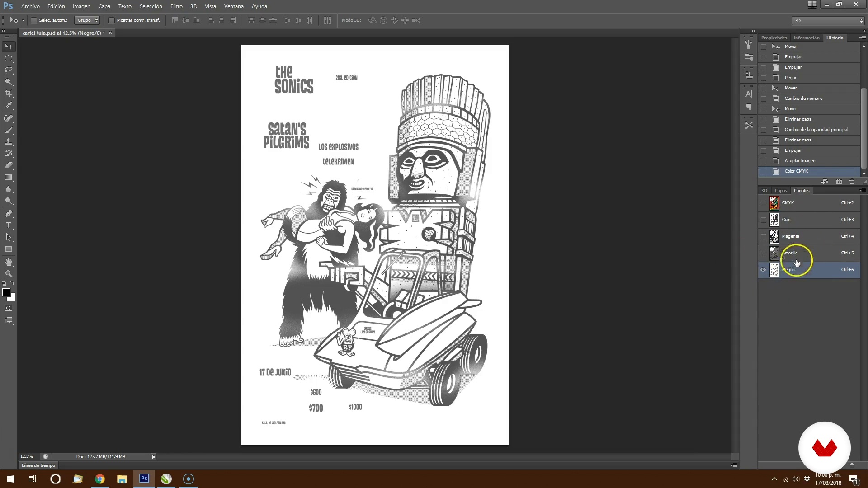Screen dimensions: 868x488
Task: Show the Cian channel visibility
Action: [764, 220]
